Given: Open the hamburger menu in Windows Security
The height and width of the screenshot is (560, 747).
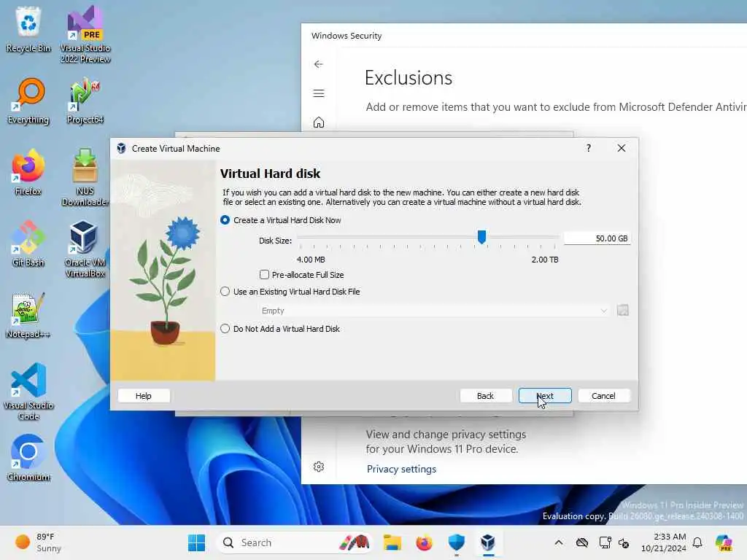Looking at the screenshot, I should tap(319, 93).
